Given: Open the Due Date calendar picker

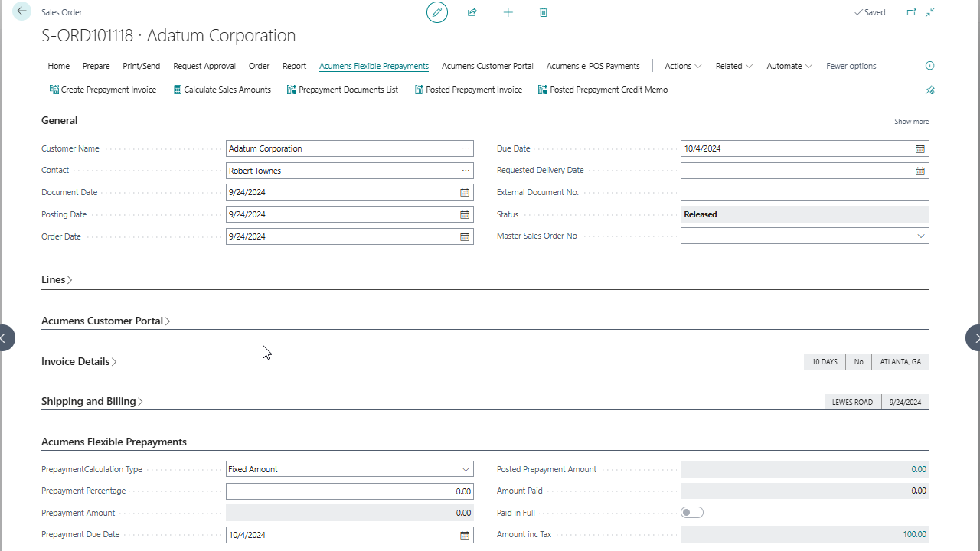Looking at the screenshot, I should pos(920,149).
